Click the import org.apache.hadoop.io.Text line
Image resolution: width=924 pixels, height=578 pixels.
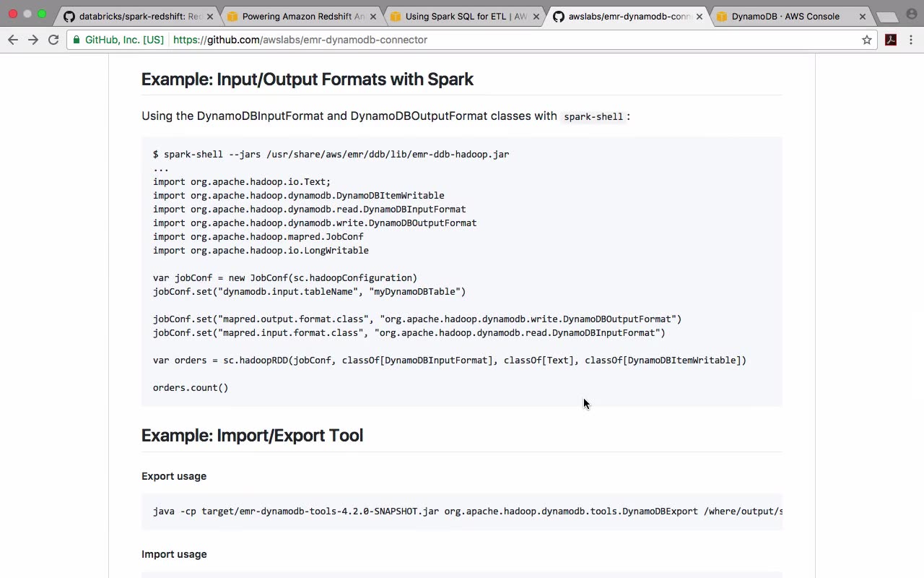242,181
